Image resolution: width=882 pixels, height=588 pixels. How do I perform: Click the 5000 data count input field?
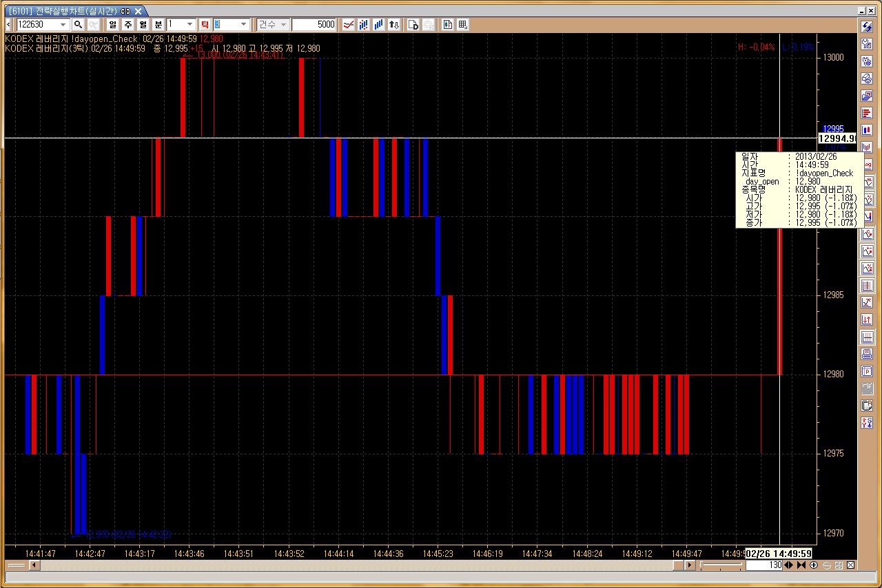pos(314,25)
